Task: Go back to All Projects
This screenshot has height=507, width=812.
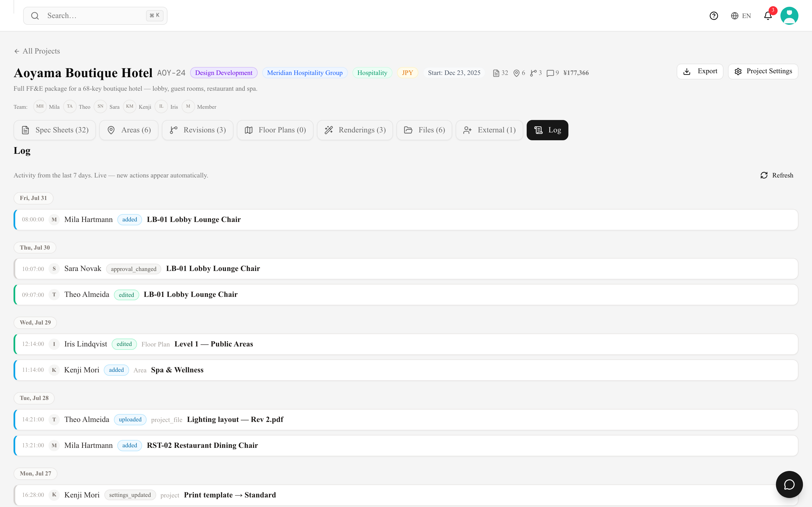Action: [x=37, y=51]
